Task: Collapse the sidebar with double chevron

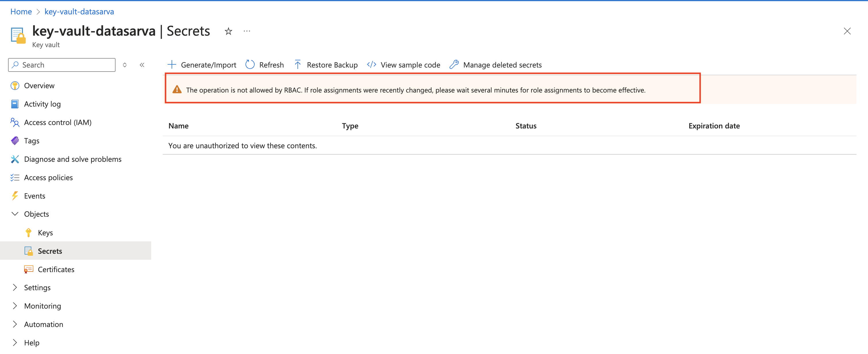Action: (142, 65)
